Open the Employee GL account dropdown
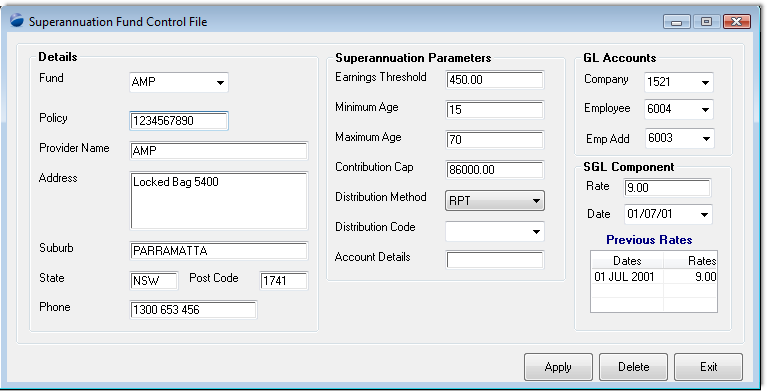The image size is (767, 391). tap(679, 109)
